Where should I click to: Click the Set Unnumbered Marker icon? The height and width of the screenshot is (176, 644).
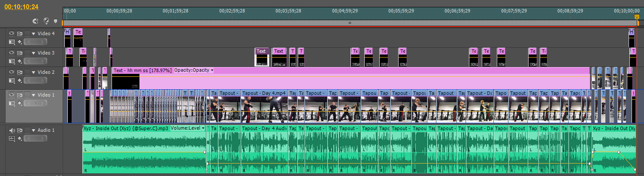click(55, 21)
